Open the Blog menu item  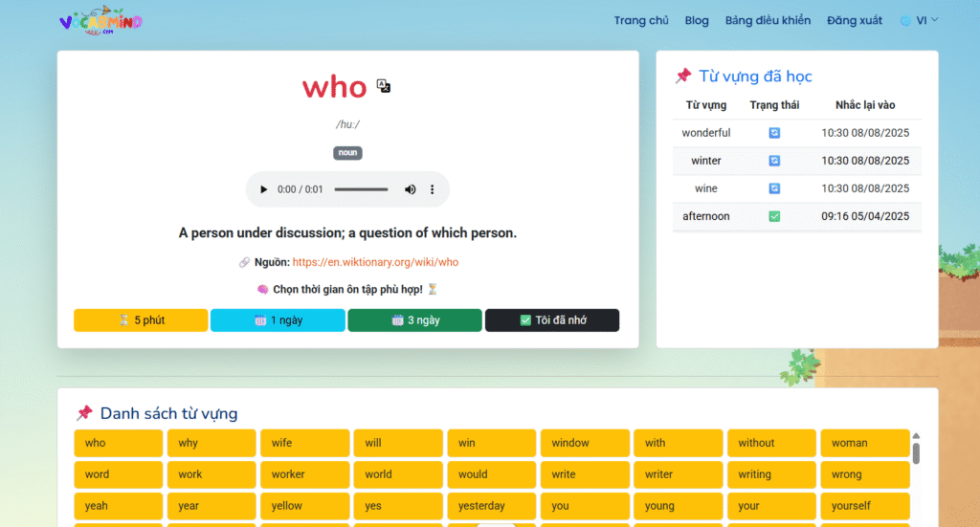[x=697, y=20]
